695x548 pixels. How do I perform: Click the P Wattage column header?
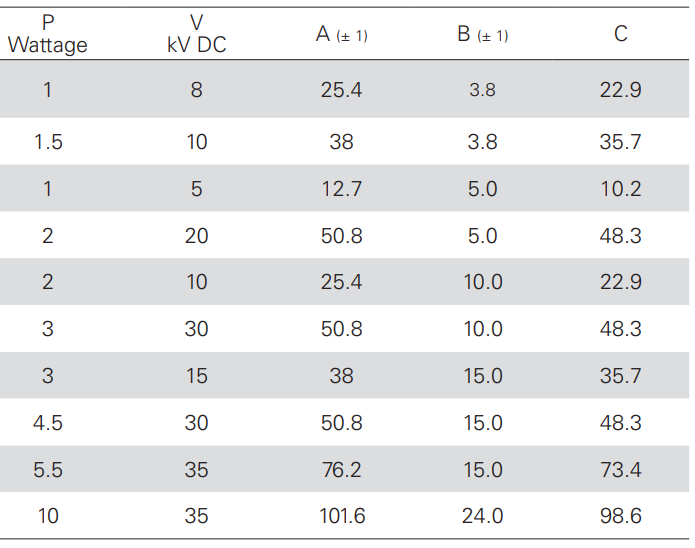pos(48,35)
